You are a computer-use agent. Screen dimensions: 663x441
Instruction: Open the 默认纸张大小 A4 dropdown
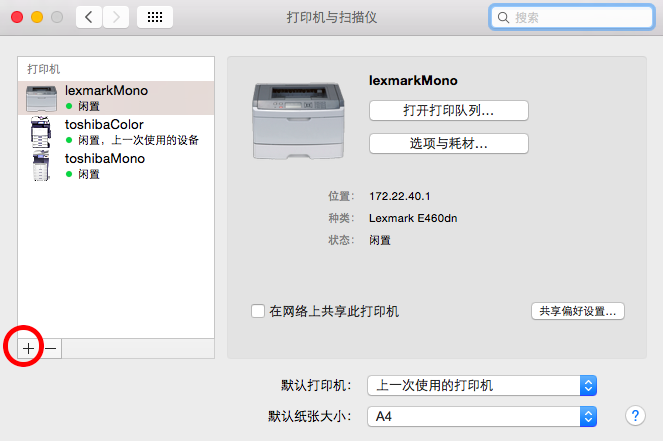[x=482, y=415]
